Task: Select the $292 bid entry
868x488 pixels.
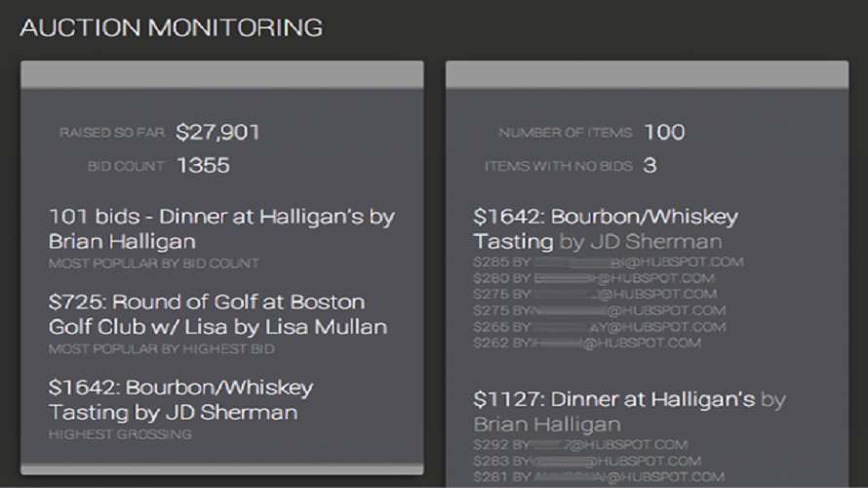Action: [580, 445]
